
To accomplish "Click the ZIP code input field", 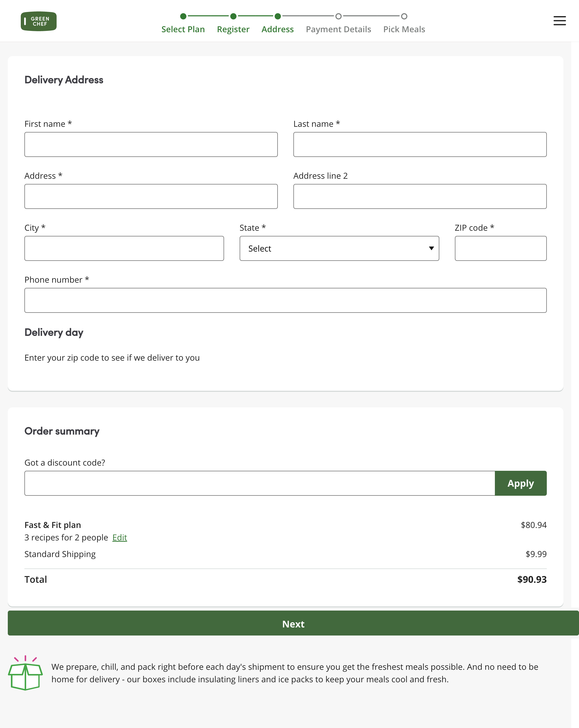I will pos(500,249).
